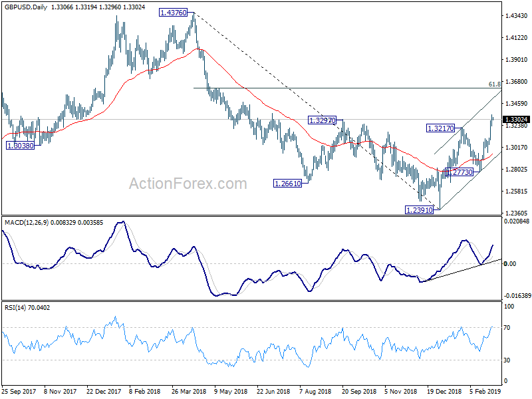The height and width of the screenshot is (399, 532).
Task: Click the 8 Feb 2018 date label
Action: (x=144, y=391)
